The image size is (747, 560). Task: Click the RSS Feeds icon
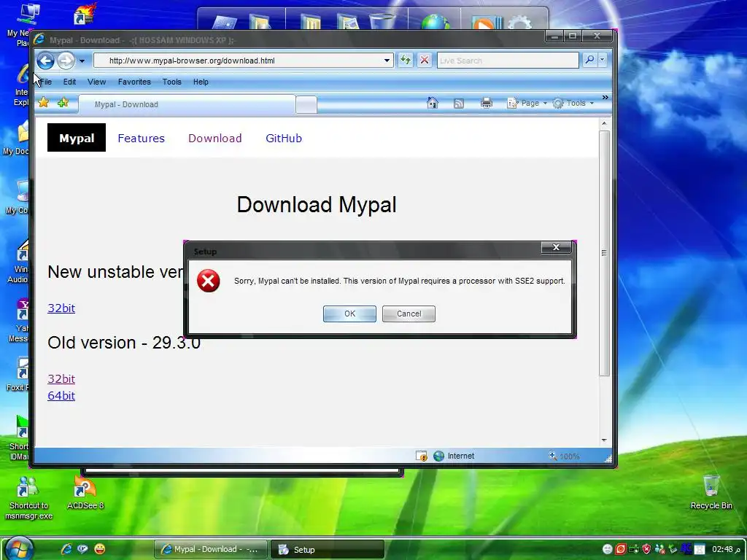tap(459, 104)
